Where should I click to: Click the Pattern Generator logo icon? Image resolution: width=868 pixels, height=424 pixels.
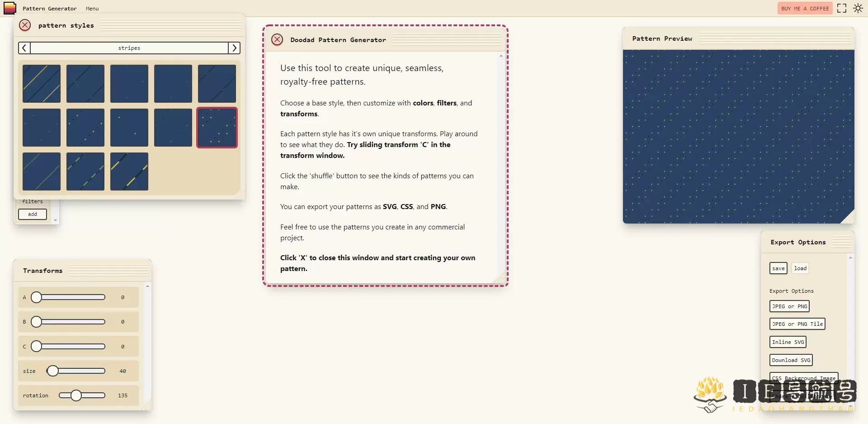click(9, 8)
